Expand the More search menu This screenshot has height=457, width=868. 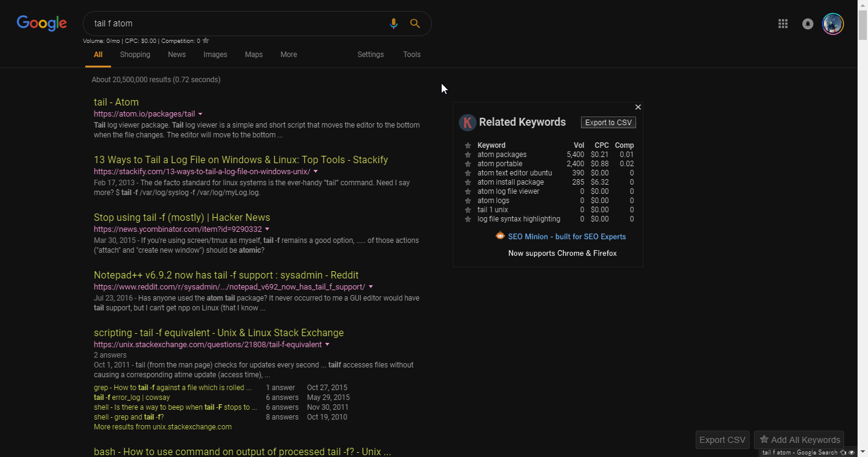288,55
